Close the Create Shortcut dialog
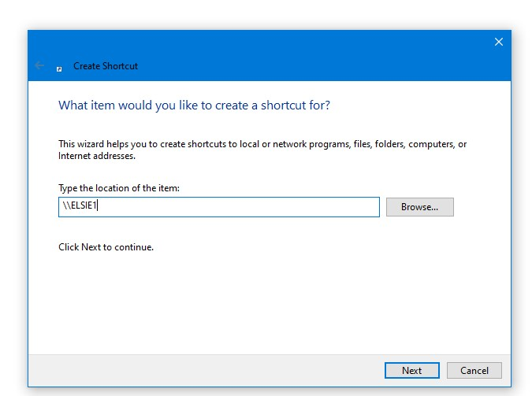 tap(498, 42)
